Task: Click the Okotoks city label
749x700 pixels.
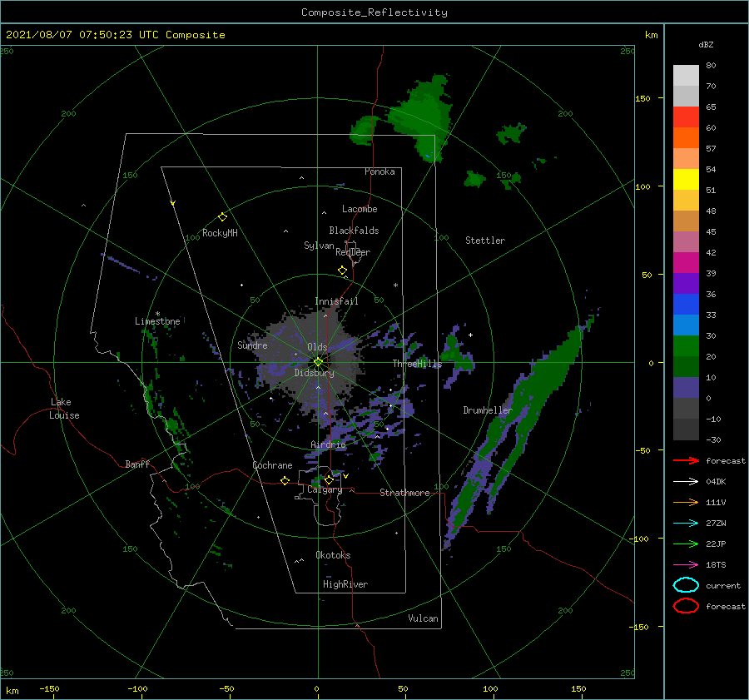Action: (333, 555)
